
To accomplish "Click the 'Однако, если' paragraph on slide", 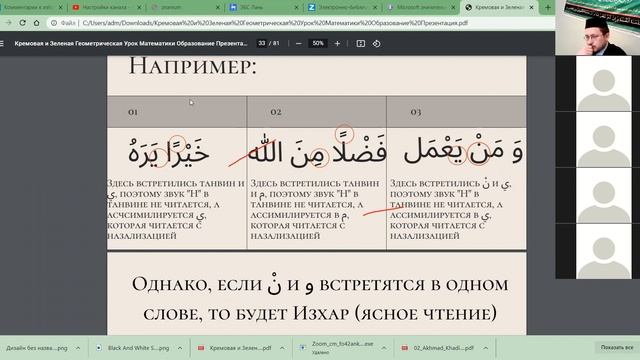I will point(320,299).
